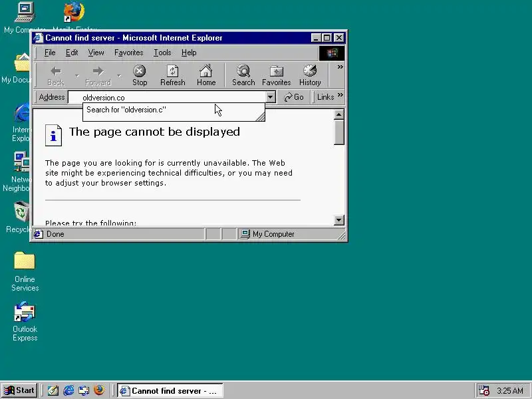Click the info page icon

pyautogui.click(x=54, y=136)
